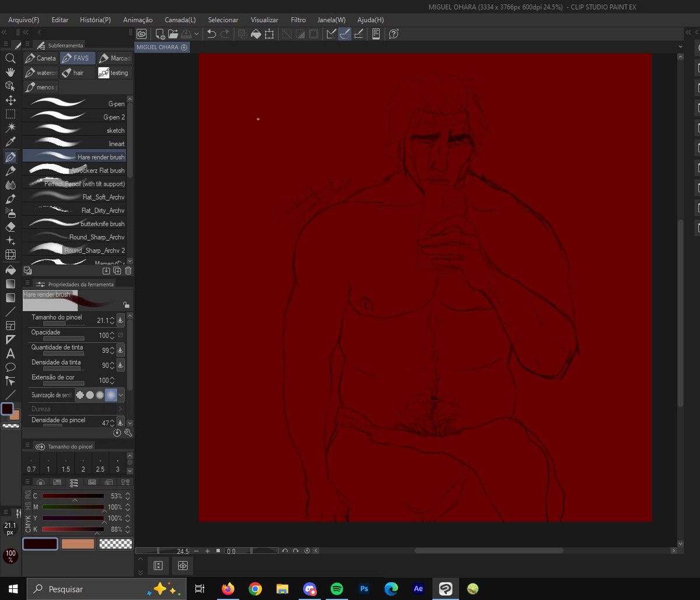Reset tool properties to default icon
Viewport: 700px width, 600px height.
tap(117, 433)
